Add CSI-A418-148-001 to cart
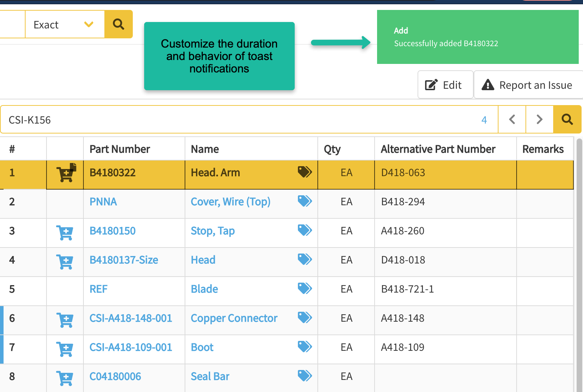The height and width of the screenshot is (392, 583). 65,320
